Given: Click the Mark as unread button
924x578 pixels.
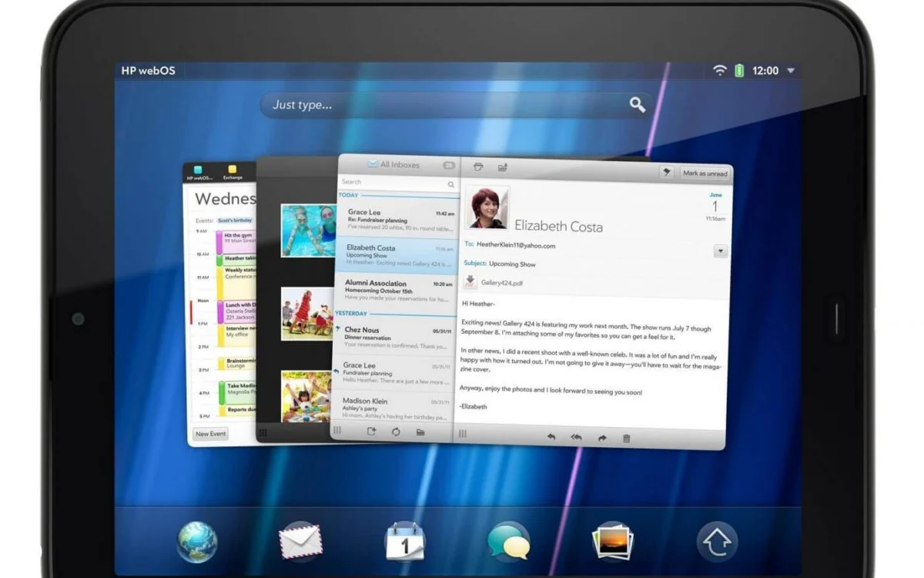Looking at the screenshot, I should click(x=705, y=173).
